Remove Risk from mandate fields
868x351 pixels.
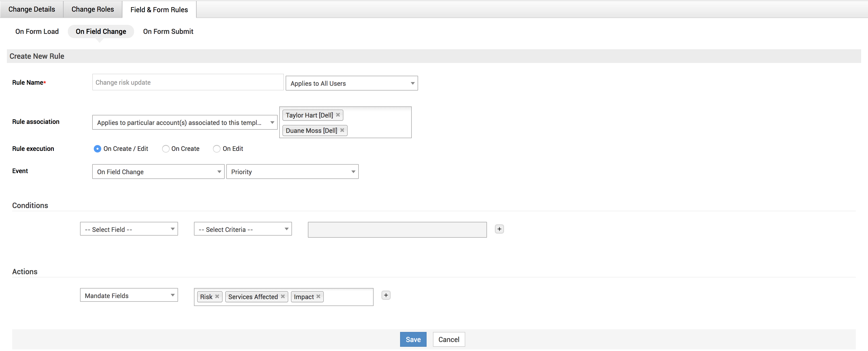(217, 296)
